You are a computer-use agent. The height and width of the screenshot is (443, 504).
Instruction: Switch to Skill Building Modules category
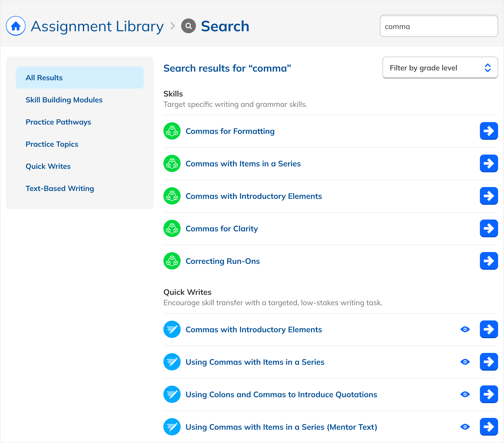[x=64, y=100]
